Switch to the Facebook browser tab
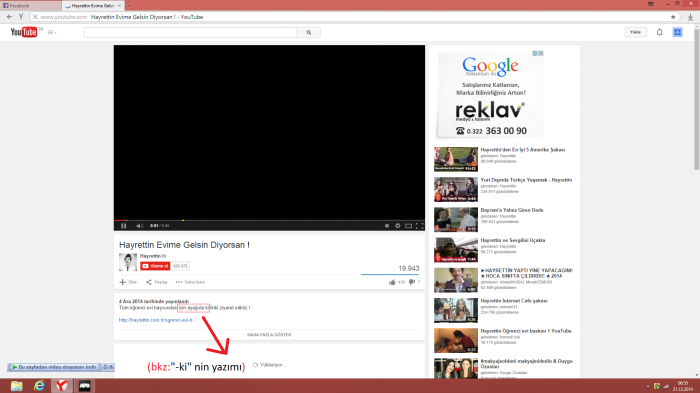The height and width of the screenshot is (393, 700). click(x=30, y=6)
